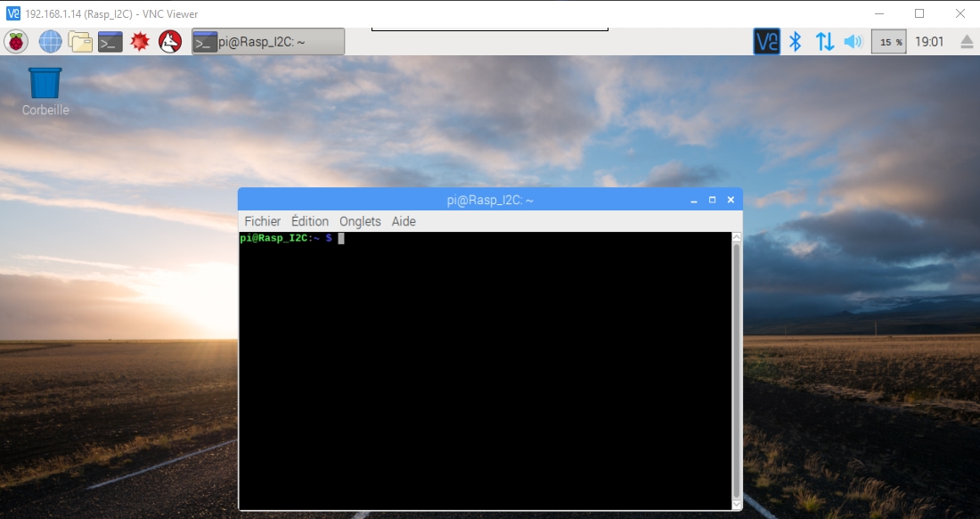Click the VNC Server tray icon

click(x=766, y=41)
